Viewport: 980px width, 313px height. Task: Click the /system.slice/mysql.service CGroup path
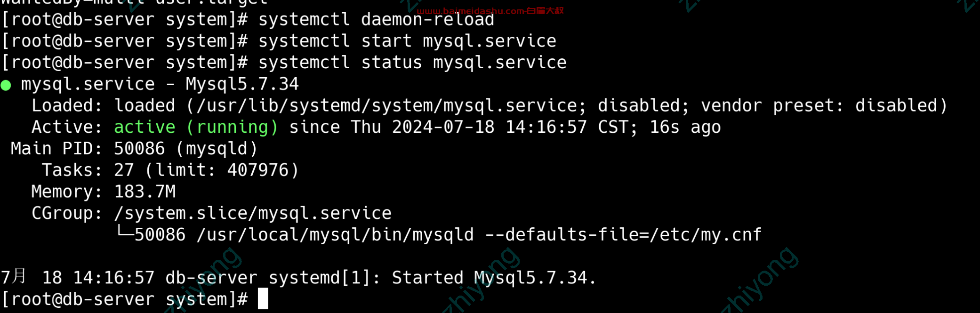[x=253, y=213]
